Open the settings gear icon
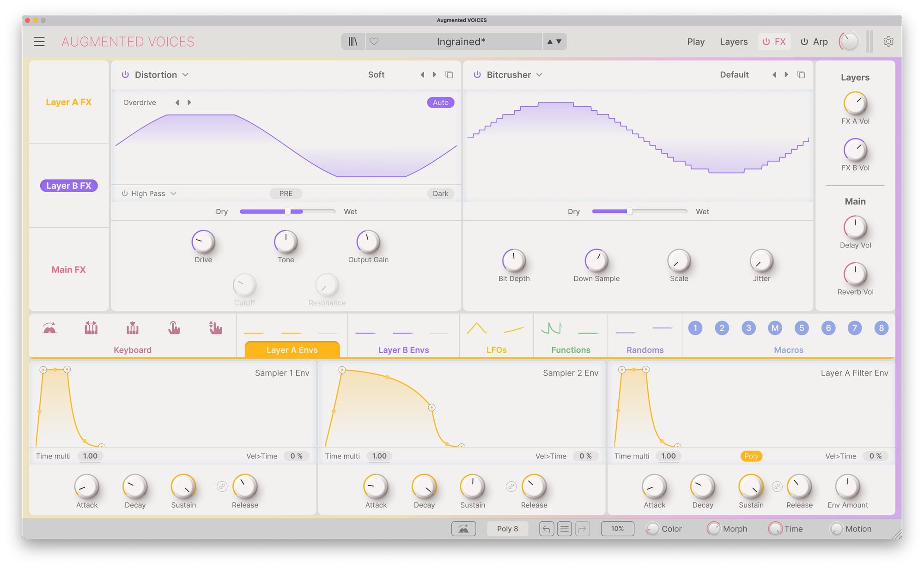The height and width of the screenshot is (568, 924). [x=888, y=42]
